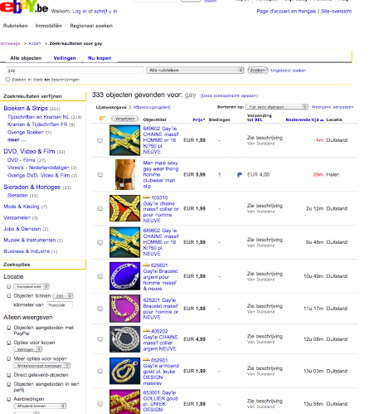Open 'Mode & Kleding' category

21,207
